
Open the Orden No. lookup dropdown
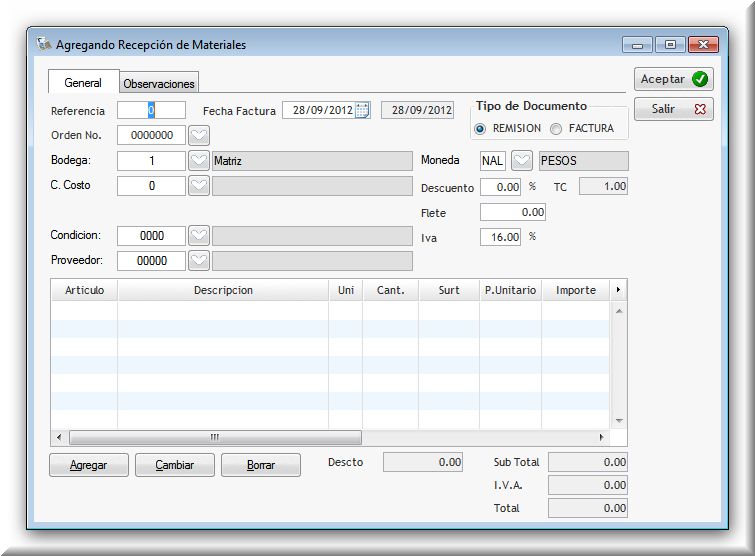coord(199,135)
